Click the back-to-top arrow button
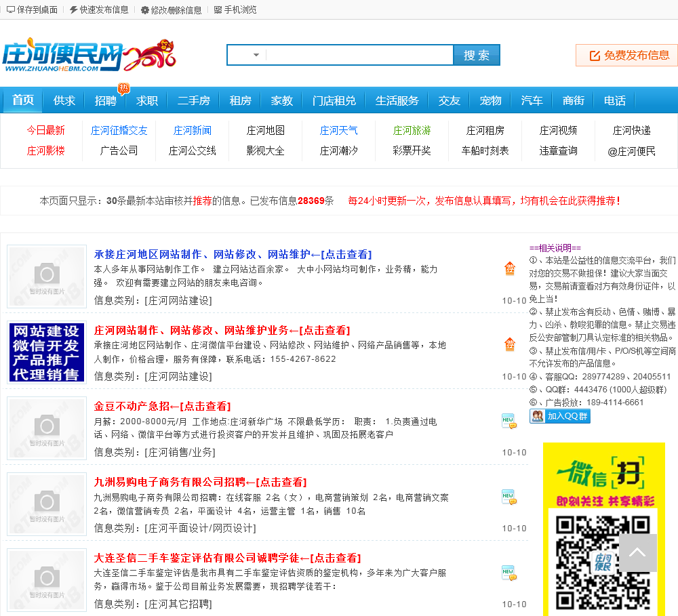Image resolution: width=678 pixels, height=616 pixels. pyautogui.click(x=638, y=552)
